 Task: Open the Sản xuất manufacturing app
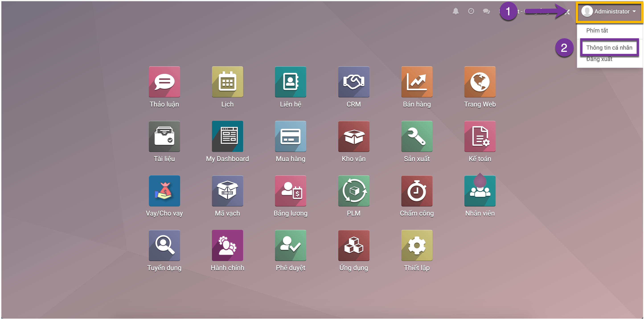coord(417,136)
